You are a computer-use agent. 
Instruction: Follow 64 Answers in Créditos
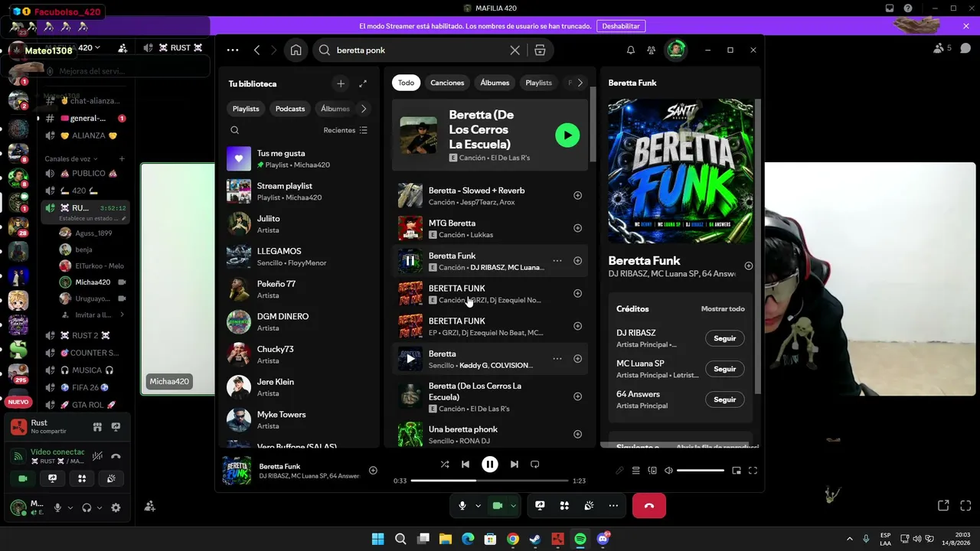click(x=724, y=399)
